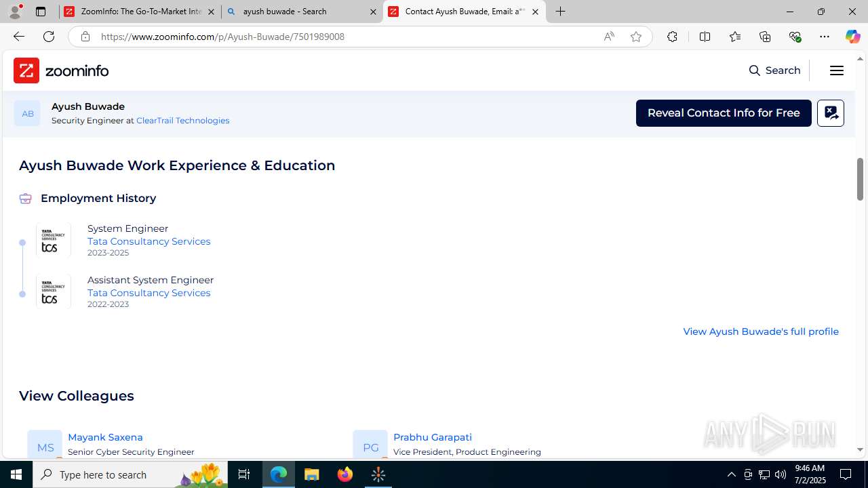
Task: Click TCS logo beside System Engineer
Action: (x=54, y=241)
